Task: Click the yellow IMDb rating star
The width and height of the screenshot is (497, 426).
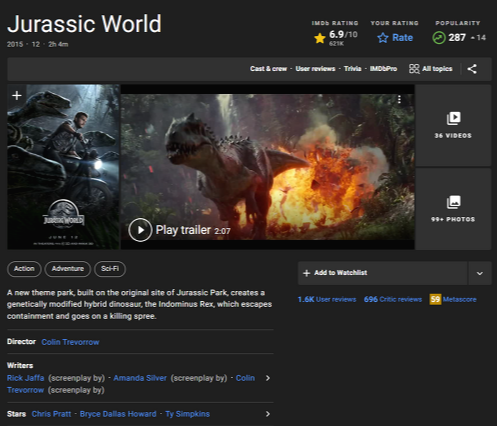Action: 319,38
